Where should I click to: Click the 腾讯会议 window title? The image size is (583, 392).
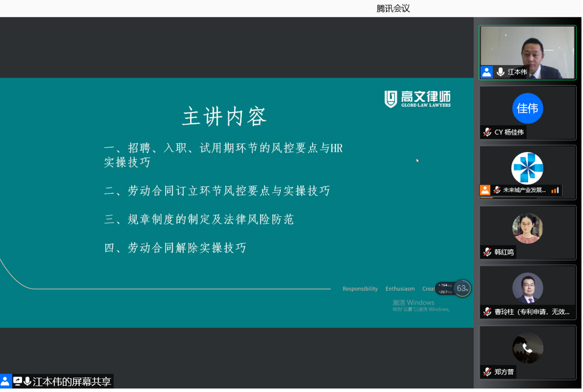(393, 8)
